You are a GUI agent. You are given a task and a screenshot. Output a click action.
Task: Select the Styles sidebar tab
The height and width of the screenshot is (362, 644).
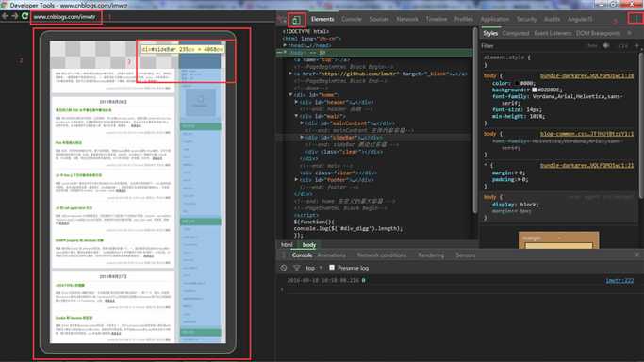coord(490,34)
